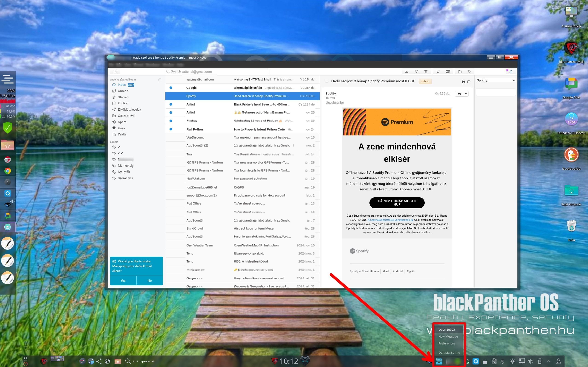Click the move to folder icon
588x367 pixels.
(x=460, y=71)
